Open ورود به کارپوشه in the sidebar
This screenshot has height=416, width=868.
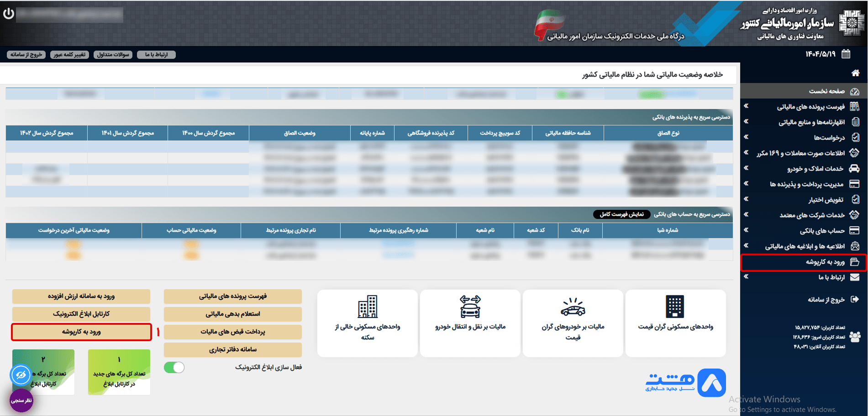coord(825,262)
